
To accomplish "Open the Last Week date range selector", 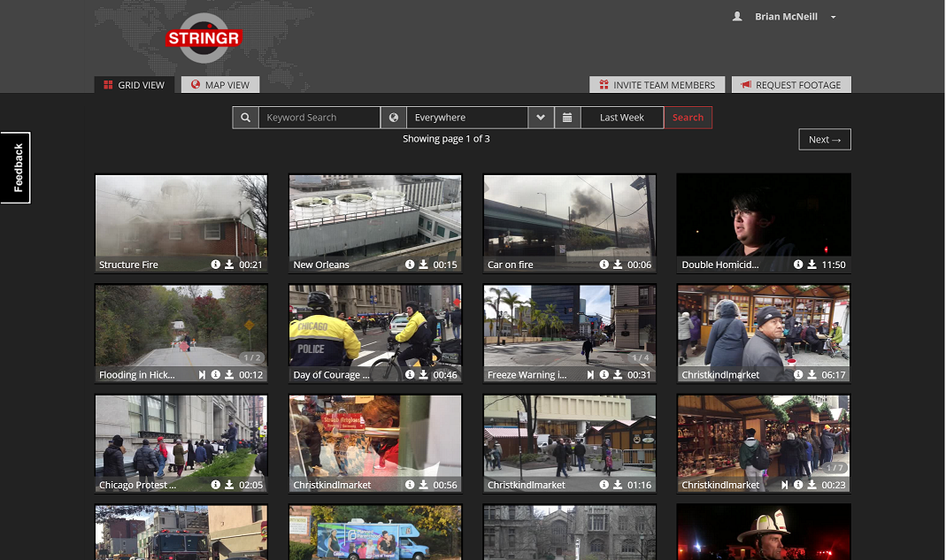I will coord(621,118).
